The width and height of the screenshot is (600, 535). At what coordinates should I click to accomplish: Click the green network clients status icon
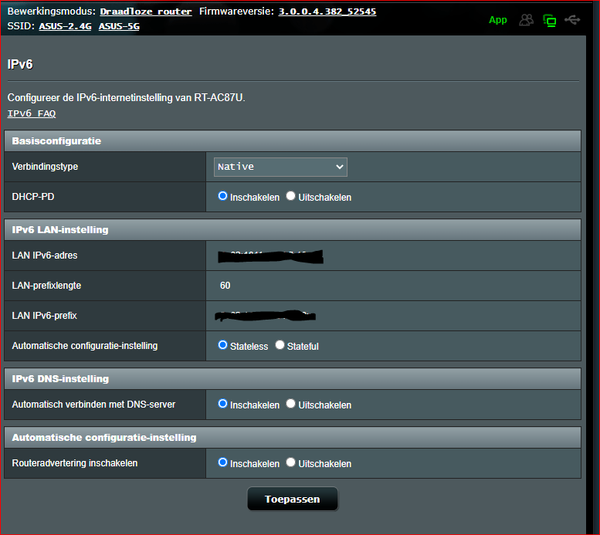549,20
